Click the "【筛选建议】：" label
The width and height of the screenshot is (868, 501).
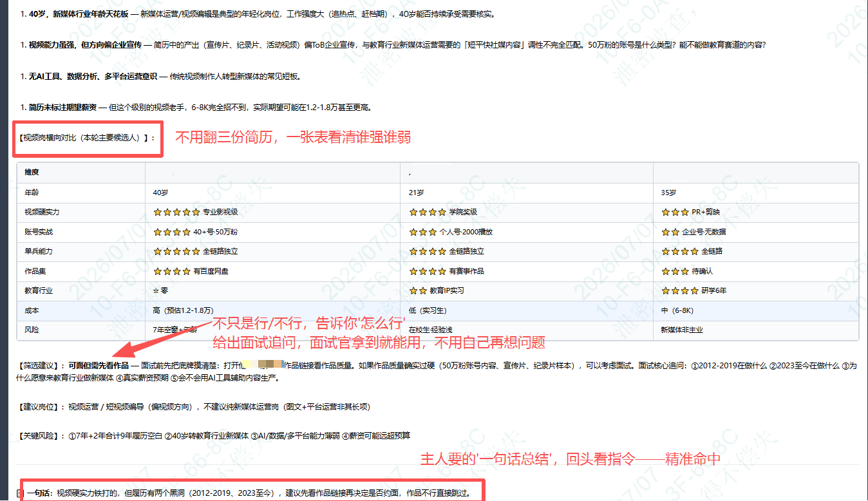(42, 365)
